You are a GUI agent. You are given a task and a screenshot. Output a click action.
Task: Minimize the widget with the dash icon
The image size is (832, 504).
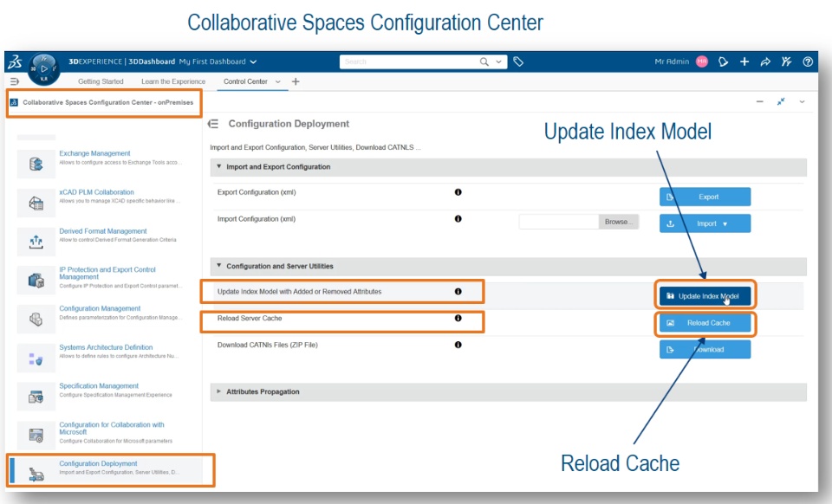(x=760, y=102)
